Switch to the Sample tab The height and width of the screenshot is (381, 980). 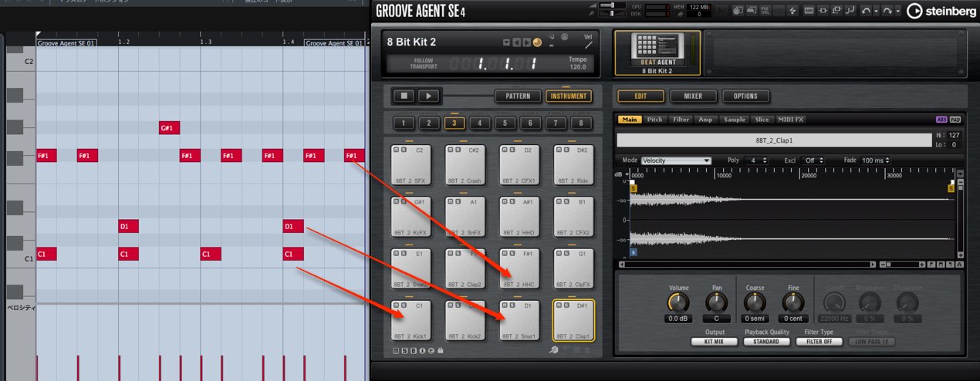click(x=735, y=120)
